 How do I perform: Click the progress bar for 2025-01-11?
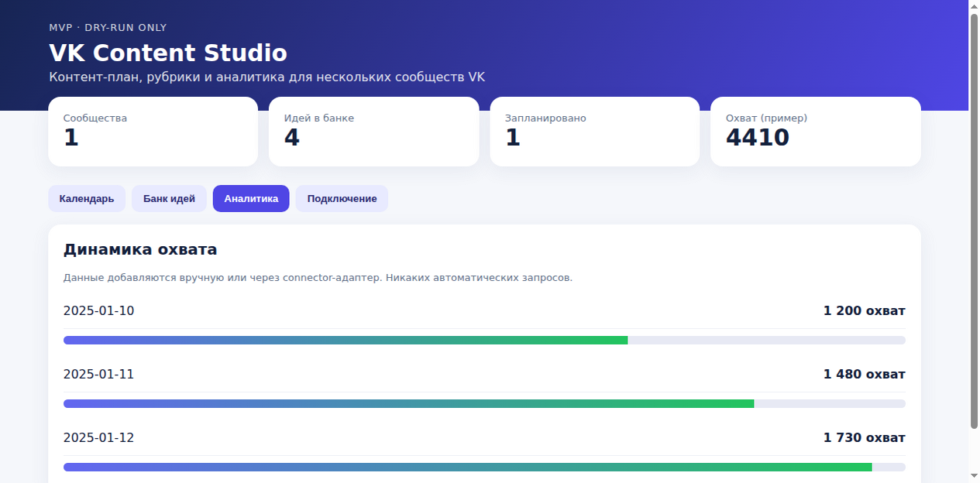pos(484,403)
